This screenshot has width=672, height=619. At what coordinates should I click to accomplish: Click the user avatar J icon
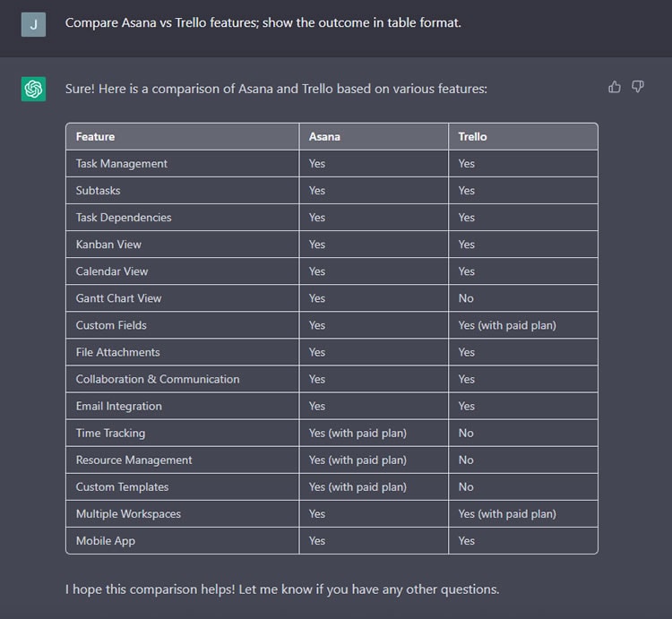pyautogui.click(x=33, y=24)
